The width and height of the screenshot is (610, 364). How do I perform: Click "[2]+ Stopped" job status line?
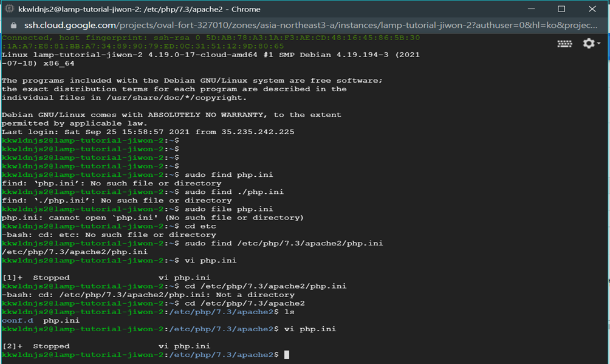click(x=106, y=346)
